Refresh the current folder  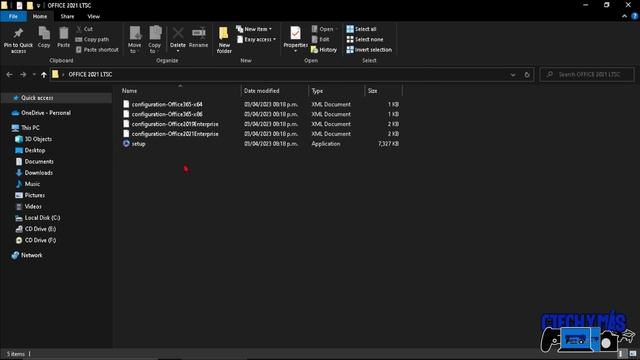coord(527,75)
